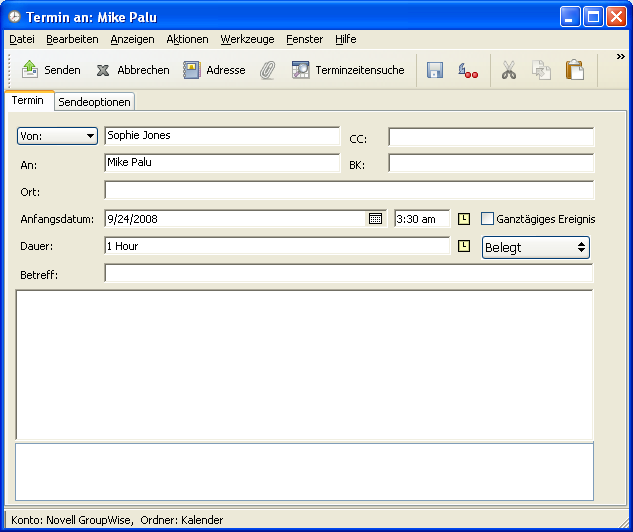This screenshot has width=633, height=532.
Task: Close the Termin an: Mike Palu window
Action: pos(617,17)
